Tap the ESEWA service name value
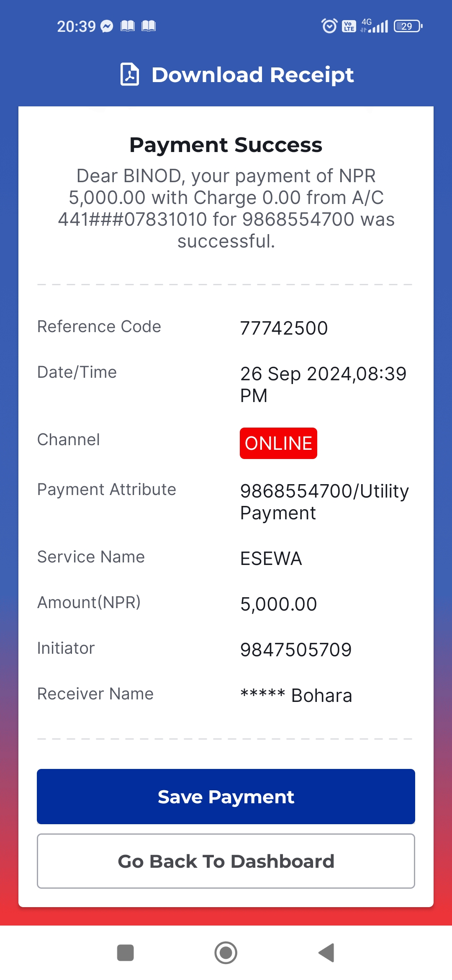Viewport: 452px width, 980px height. click(x=271, y=558)
